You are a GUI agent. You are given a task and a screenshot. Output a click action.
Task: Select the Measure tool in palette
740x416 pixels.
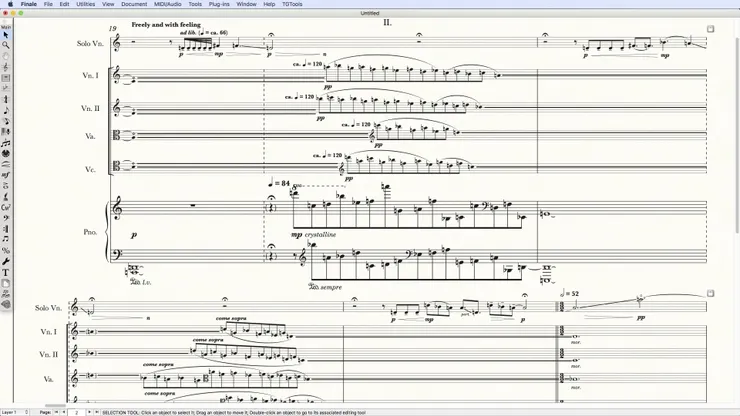(x=6, y=78)
